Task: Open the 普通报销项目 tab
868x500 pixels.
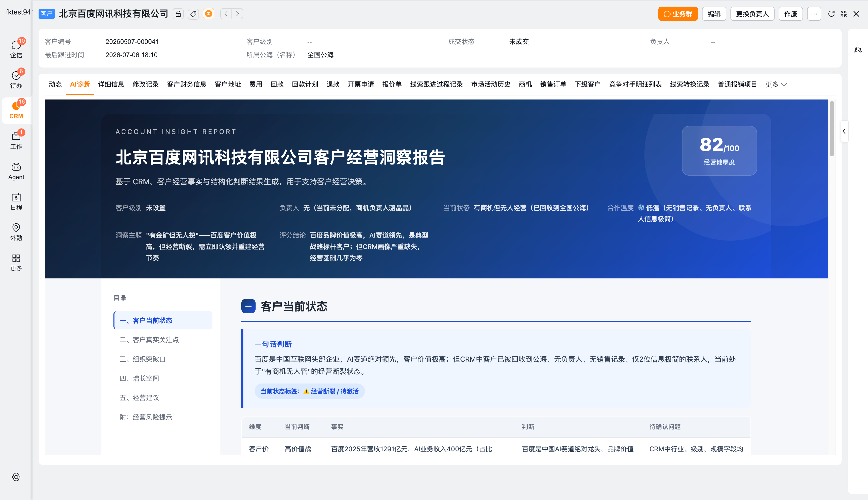Action: [737, 85]
